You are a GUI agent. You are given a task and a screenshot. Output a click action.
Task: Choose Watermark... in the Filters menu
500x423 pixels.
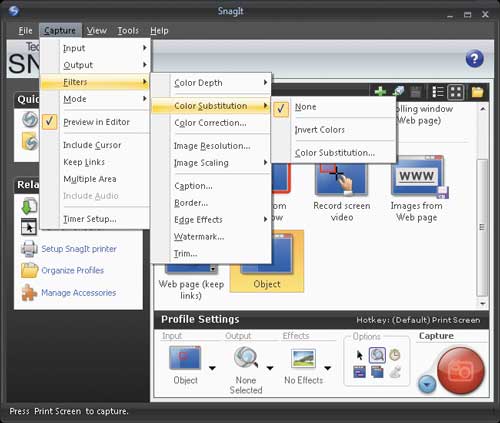[x=211, y=237]
